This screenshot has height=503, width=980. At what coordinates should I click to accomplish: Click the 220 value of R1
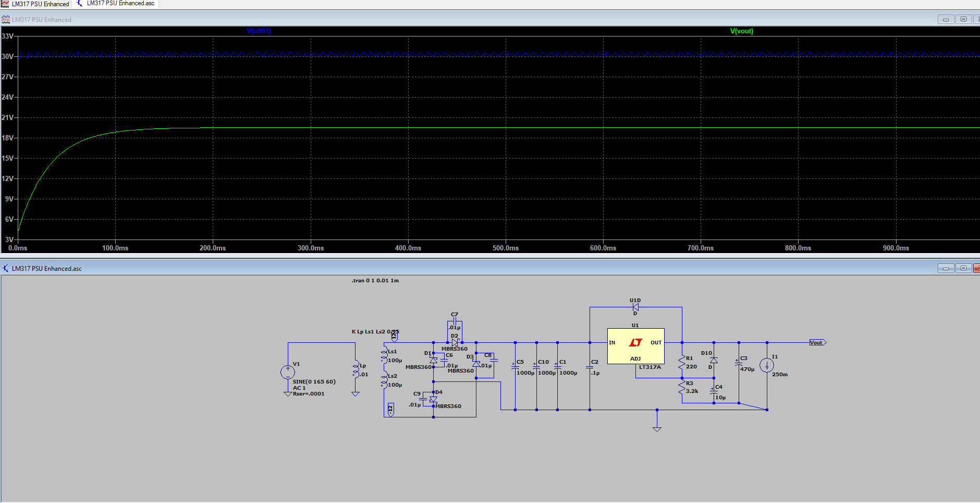click(x=691, y=366)
